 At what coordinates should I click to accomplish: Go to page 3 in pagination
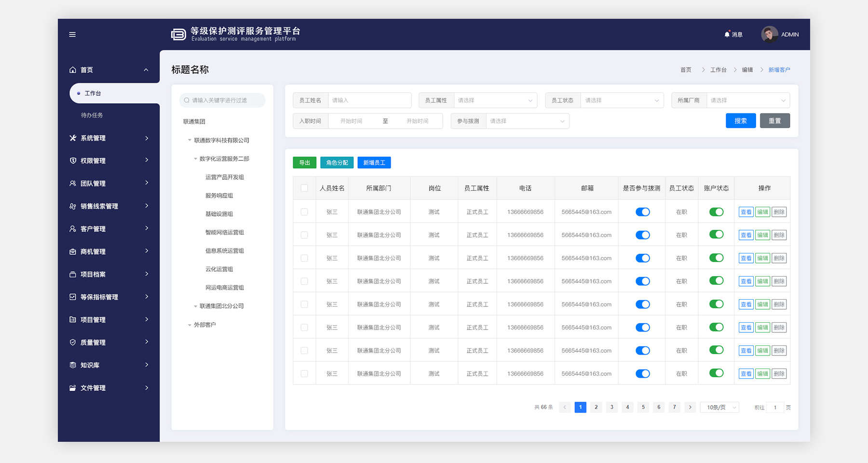click(612, 407)
